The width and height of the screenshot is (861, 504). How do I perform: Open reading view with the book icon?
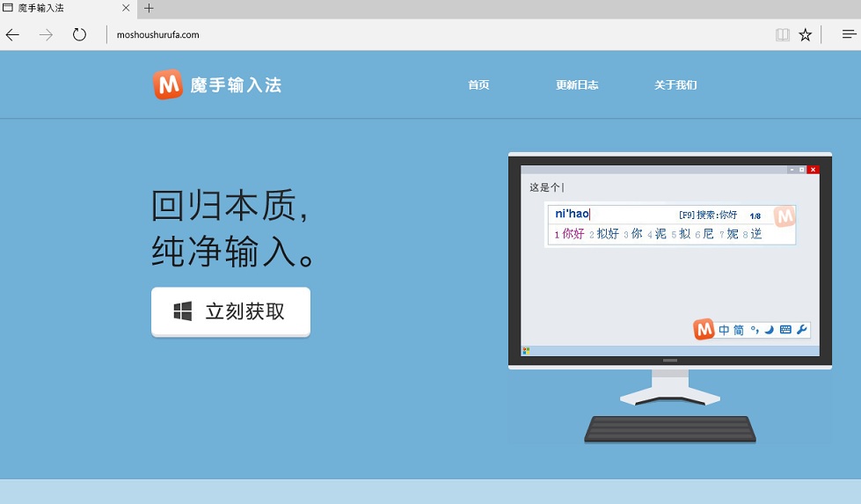point(783,35)
